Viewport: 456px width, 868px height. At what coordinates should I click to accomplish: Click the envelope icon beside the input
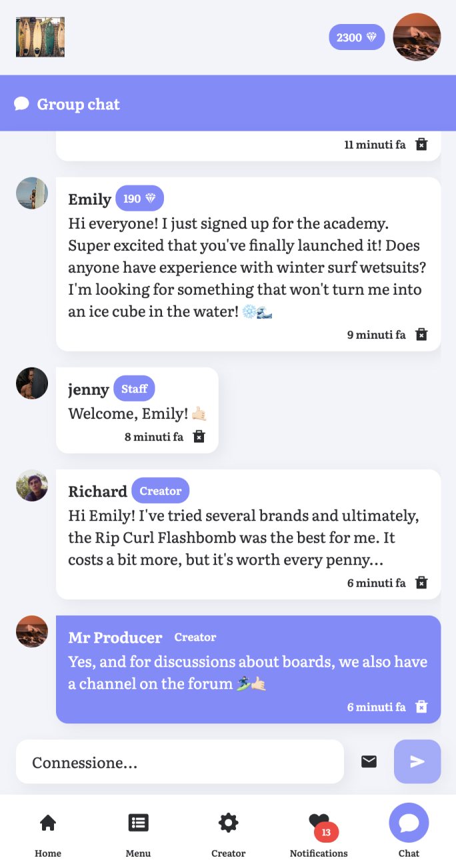(x=369, y=761)
